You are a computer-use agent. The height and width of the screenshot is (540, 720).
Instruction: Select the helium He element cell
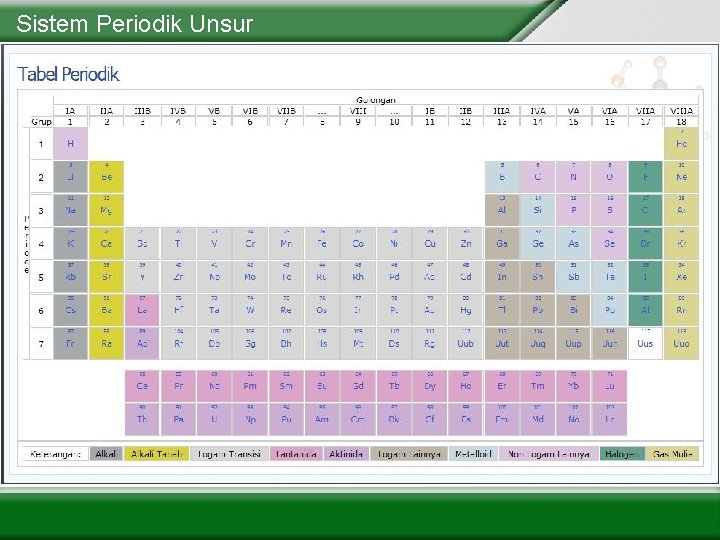pos(681,143)
